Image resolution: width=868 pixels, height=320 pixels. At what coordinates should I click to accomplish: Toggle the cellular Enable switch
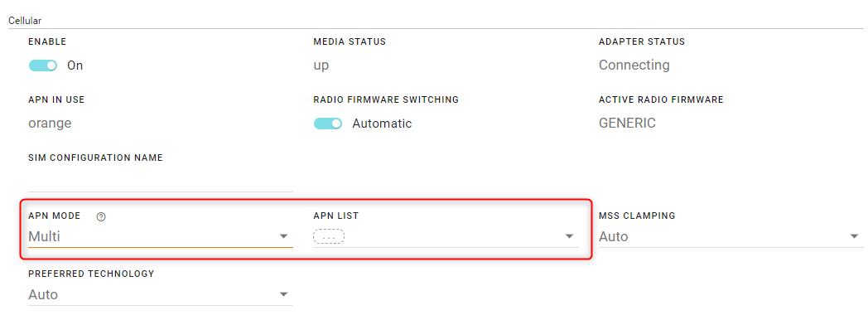43,65
